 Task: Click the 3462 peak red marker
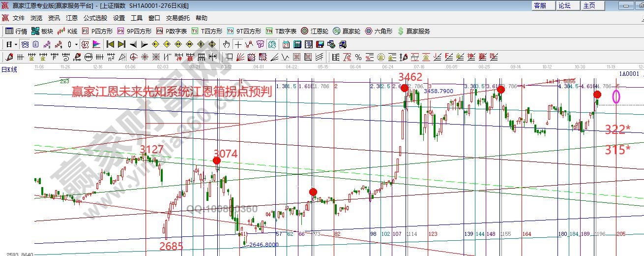[404, 88]
